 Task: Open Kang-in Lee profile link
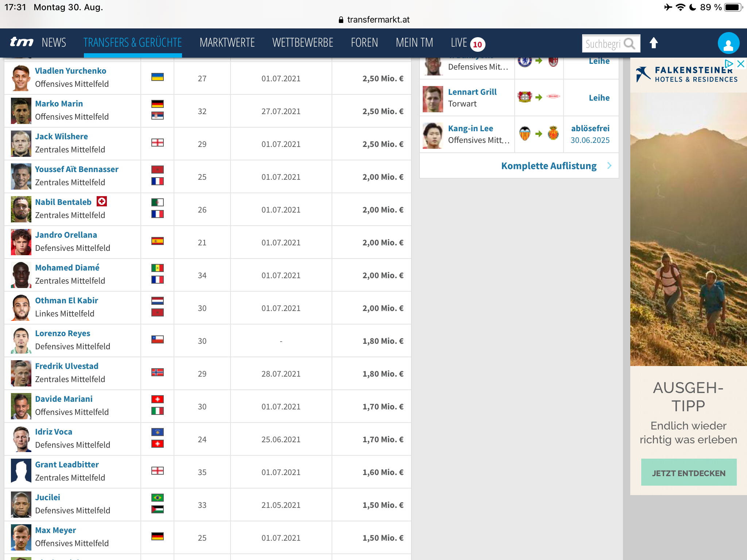click(x=471, y=128)
